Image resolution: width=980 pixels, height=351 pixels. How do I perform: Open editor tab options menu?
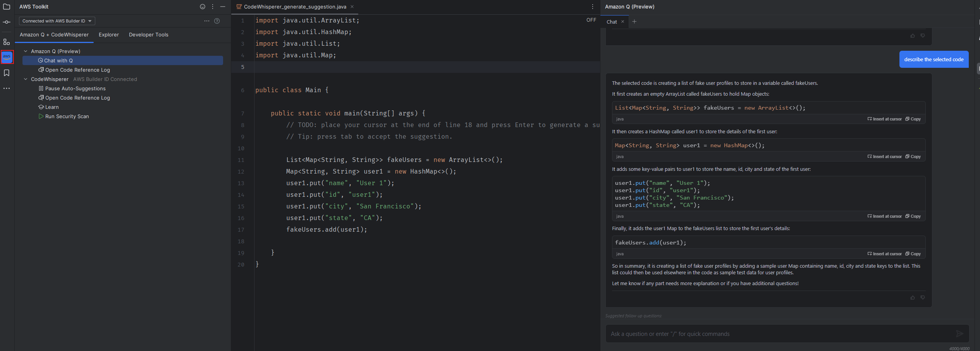(593, 7)
